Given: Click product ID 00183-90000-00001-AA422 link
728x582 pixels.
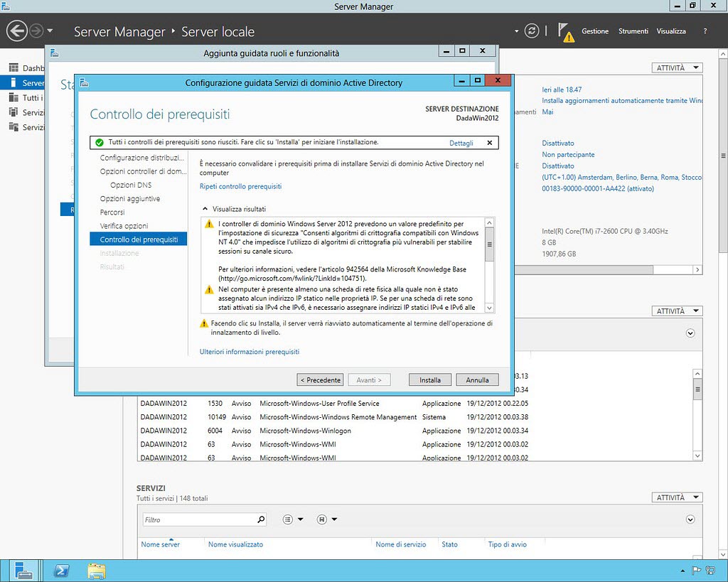Looking at the screenshot, I should tap(597, 189).
